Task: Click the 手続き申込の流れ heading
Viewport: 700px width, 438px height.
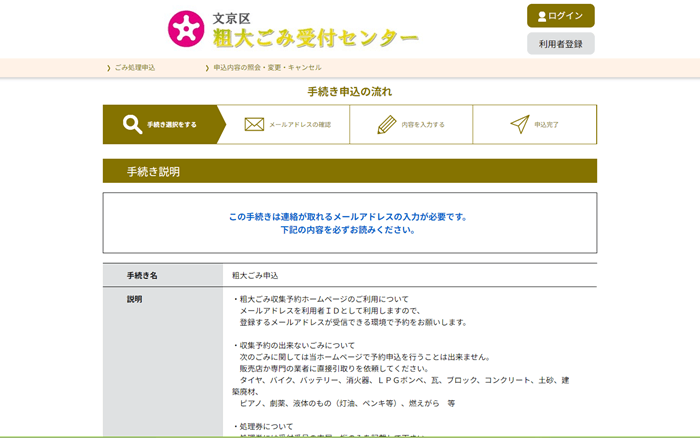Action: [x=350, y=92]
